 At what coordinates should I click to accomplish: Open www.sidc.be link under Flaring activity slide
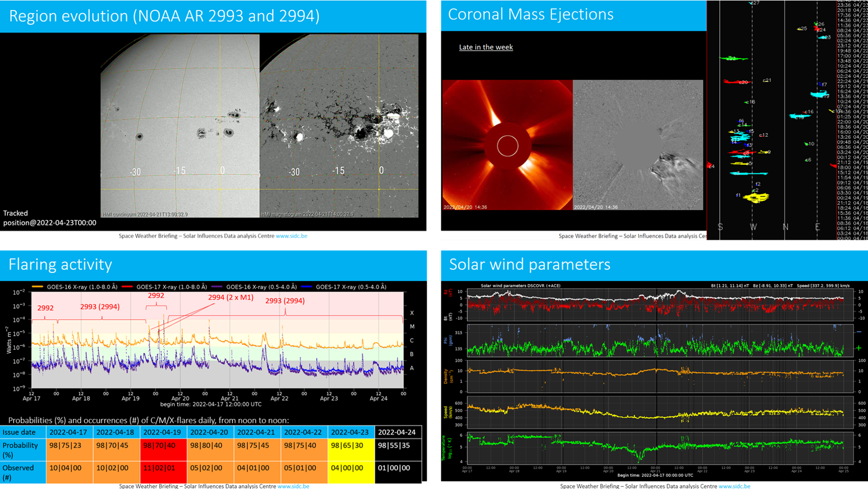click(x=294, y=486)
